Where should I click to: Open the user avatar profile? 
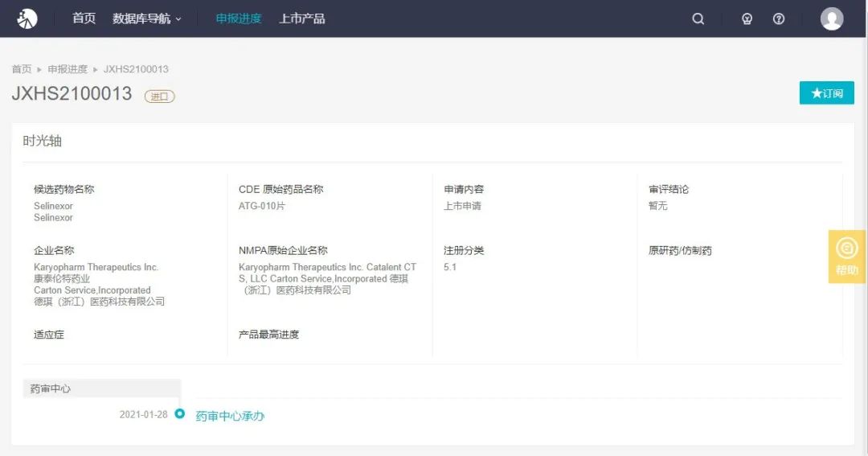(x=832, y=18)
